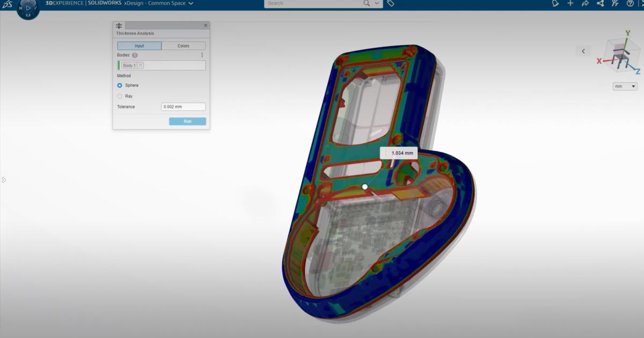Screen dimensions: 644x338
Task: Expand the left side panel chevron
Action: point(3,179)
